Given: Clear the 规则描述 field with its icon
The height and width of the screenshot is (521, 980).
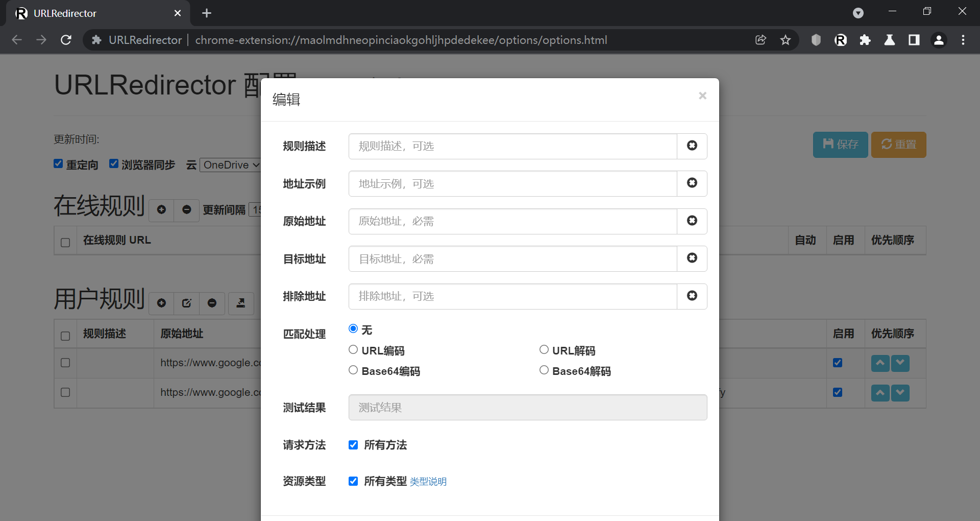Looking at the screenshot, I should (x=692, y=146).
